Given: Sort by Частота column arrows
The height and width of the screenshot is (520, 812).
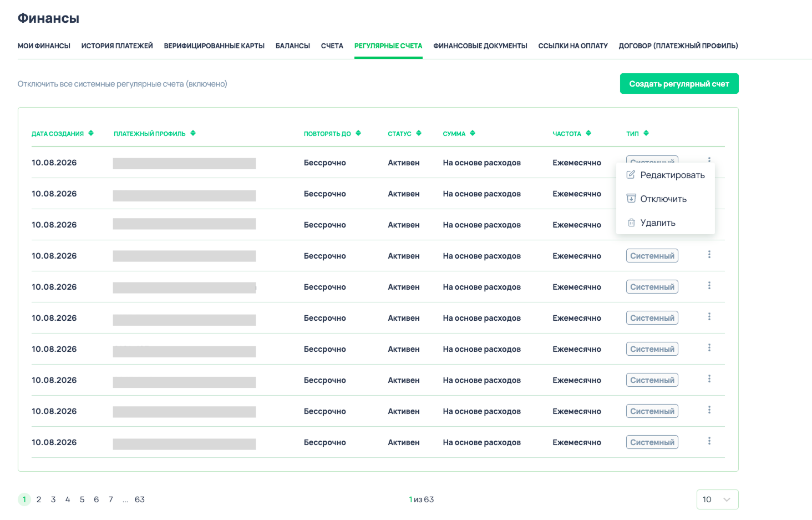Looking at the screenshot, I should click(588, 133).
